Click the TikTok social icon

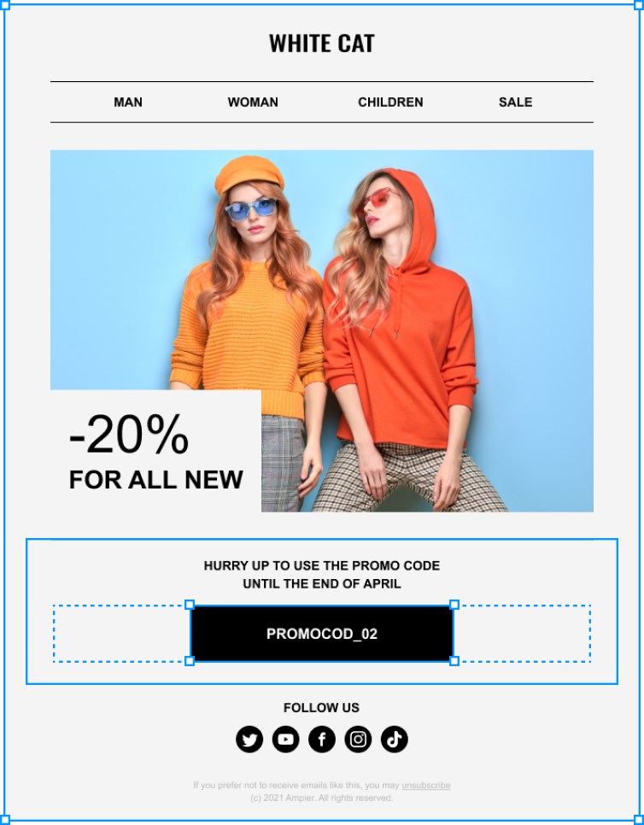pyautogui.click(x=395, y=740)
